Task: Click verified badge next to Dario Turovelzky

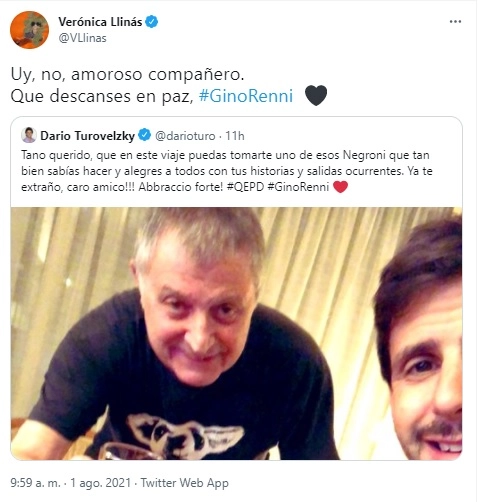Action: pos(144,135)
